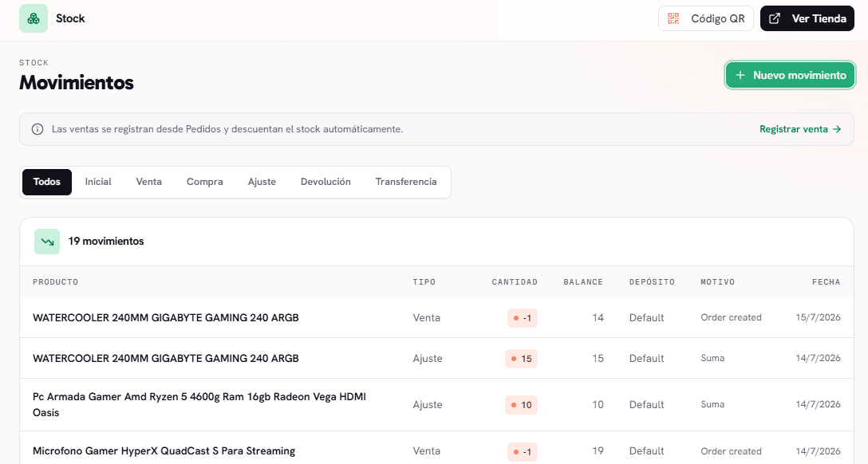The image size is (868, 464).
Task: Click balance value 19 in Microfono row
Action: pyautogui.click(x=598, y=451)
